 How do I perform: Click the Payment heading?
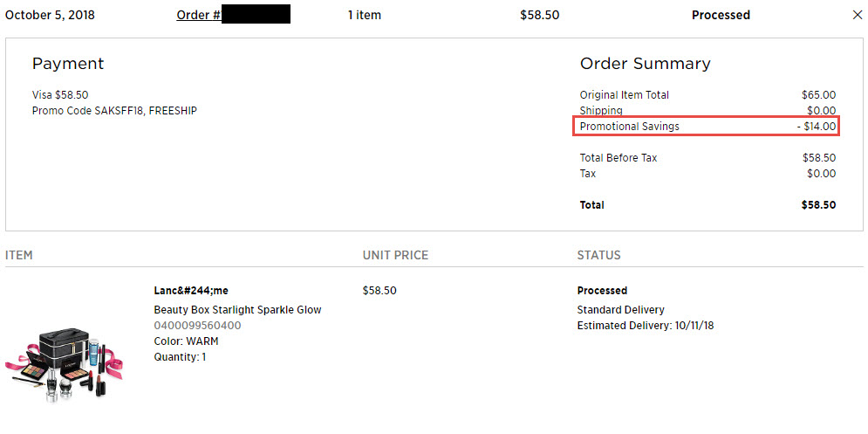(x=67, y=64)
